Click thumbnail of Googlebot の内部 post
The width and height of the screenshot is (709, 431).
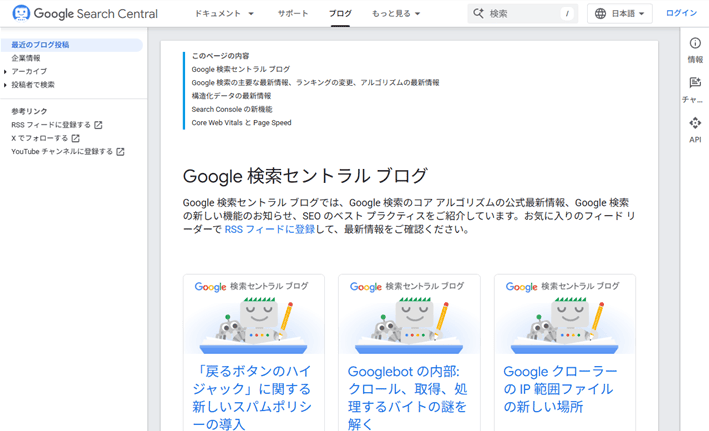409,314
